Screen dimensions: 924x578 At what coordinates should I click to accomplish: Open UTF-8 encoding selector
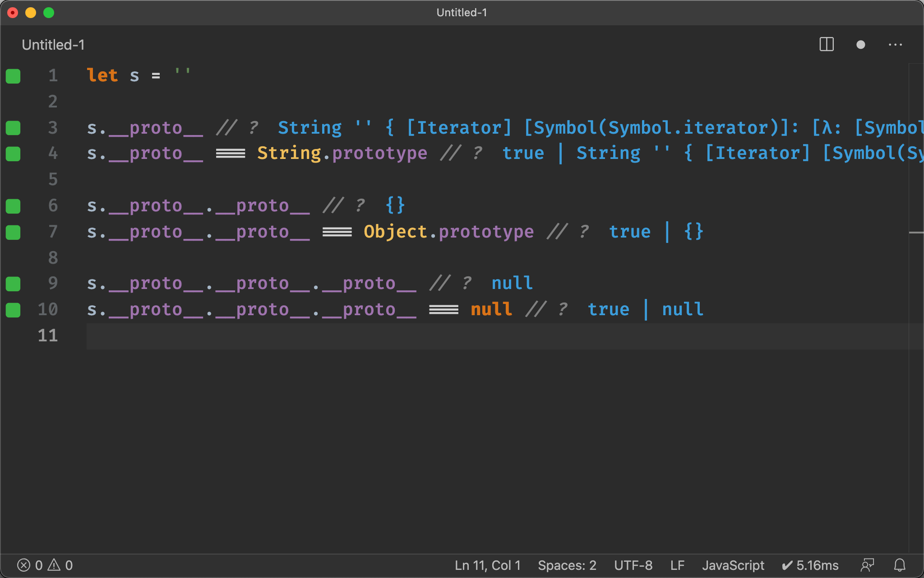(x=633, y=565)
